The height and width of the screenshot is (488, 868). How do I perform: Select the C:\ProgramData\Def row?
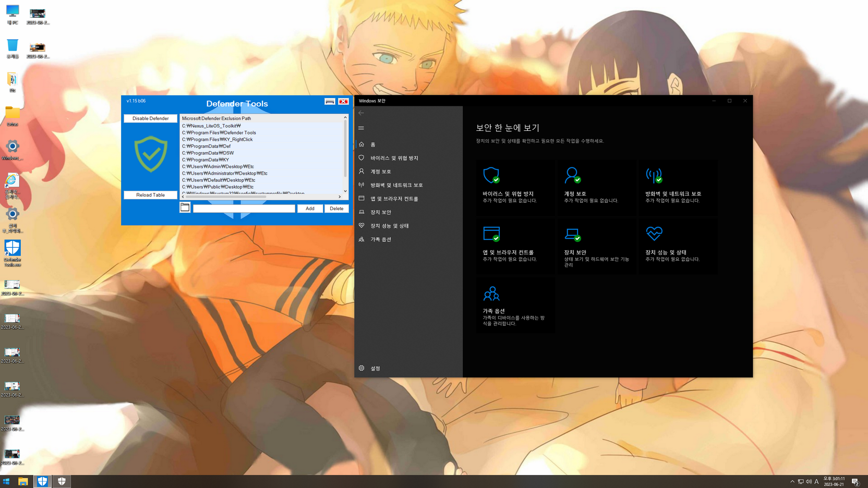tap(261, 146)
